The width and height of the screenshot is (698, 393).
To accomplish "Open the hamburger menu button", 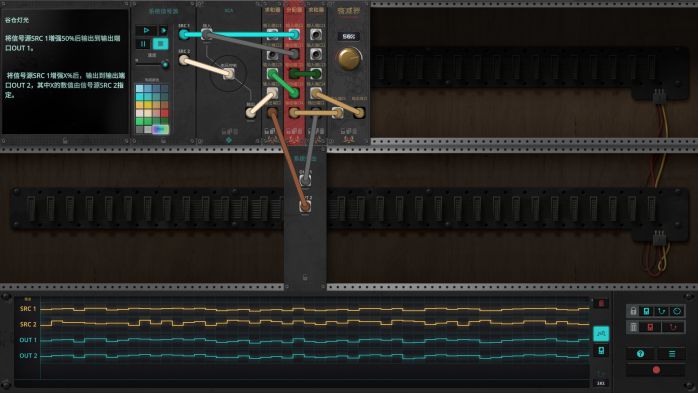I will click(672, 354).
